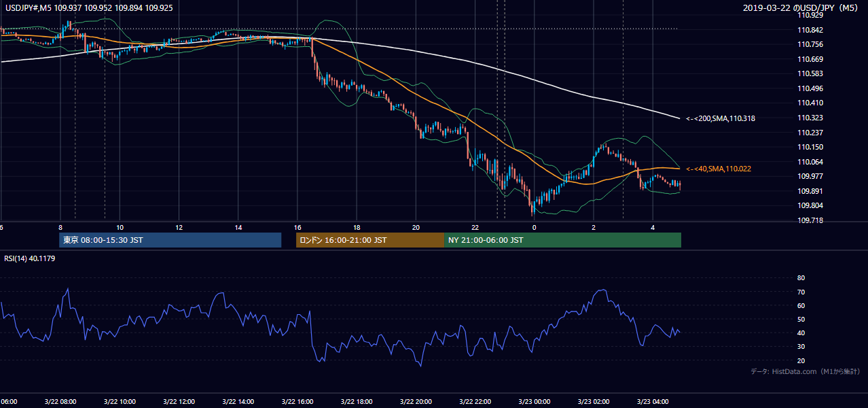The image size is (868, 408).
Task: Click the 200 SMA label showing 110.318
Action: click(721, 118)
